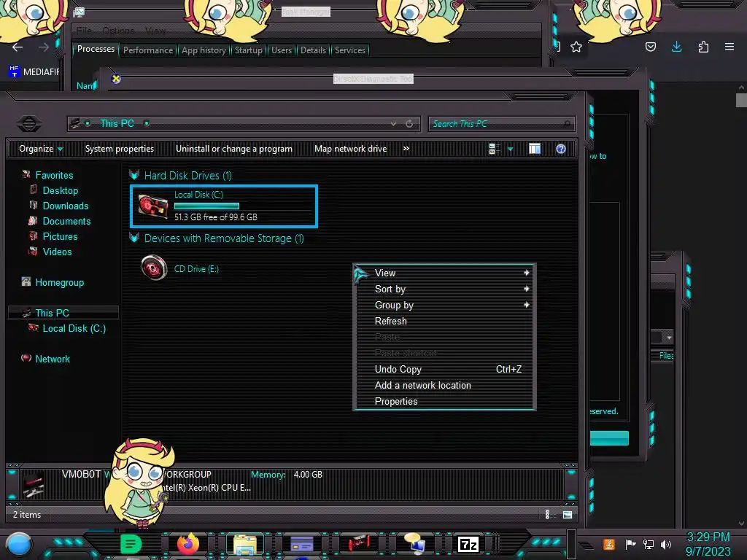
Task: Open Desktop under Favorites
Action: click(61, 190)
